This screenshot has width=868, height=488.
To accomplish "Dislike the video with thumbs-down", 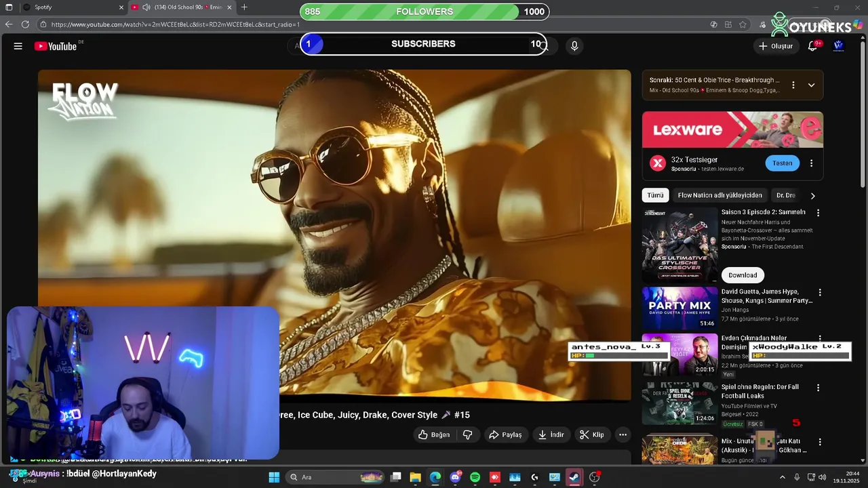I will coord(467,434).
